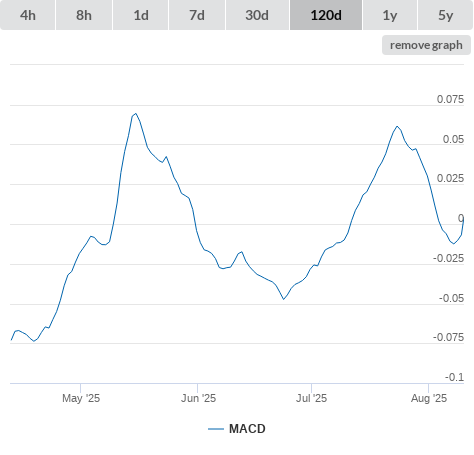The height and width of the screenshot is (455, 474).
Task: Click the 0.075 y-axis value
Action: [450, 99]
